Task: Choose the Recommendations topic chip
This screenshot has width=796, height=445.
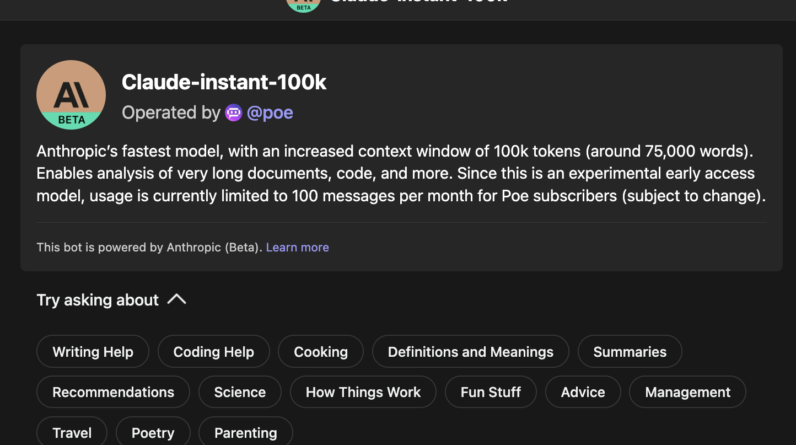Action: (113, 392)
